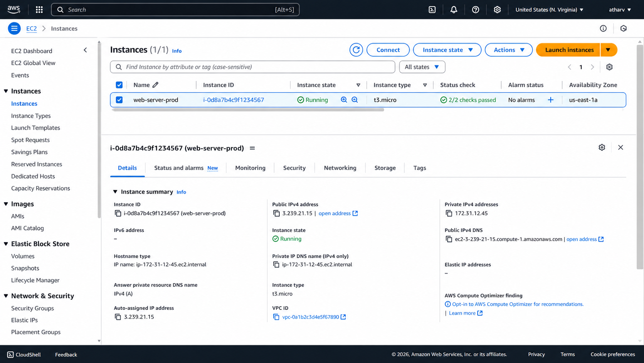Image resolution: width=644 pixels, height=363 pixels.
Task: Open the Instance state dropdown button
Action: tap(447, 50)
